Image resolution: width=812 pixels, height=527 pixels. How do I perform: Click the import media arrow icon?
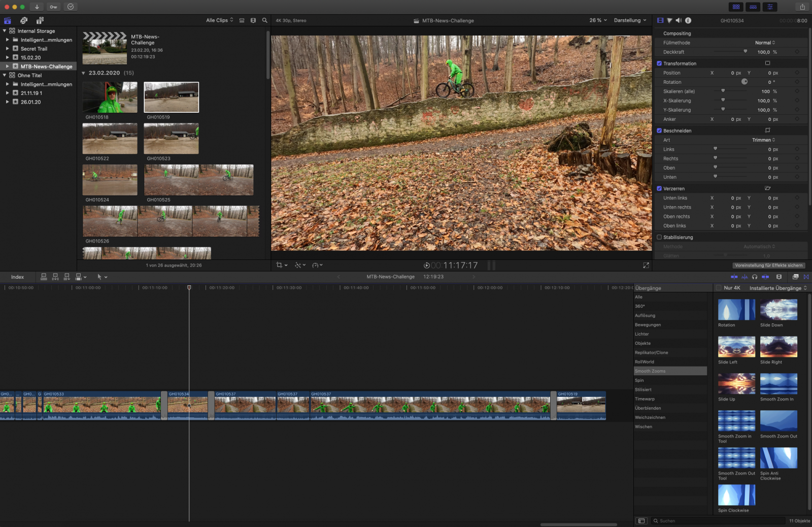pyautogui.click(x=37, y=7)
